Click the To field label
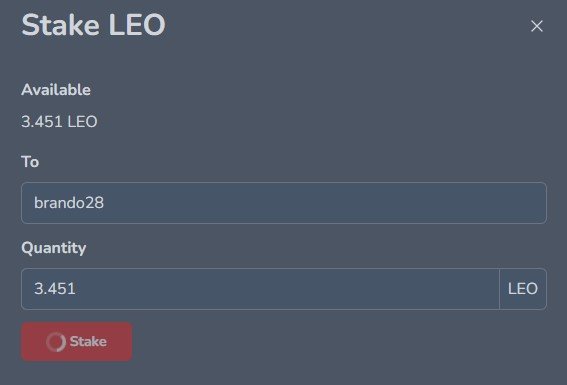567x385 pixels. click(30, 162)
